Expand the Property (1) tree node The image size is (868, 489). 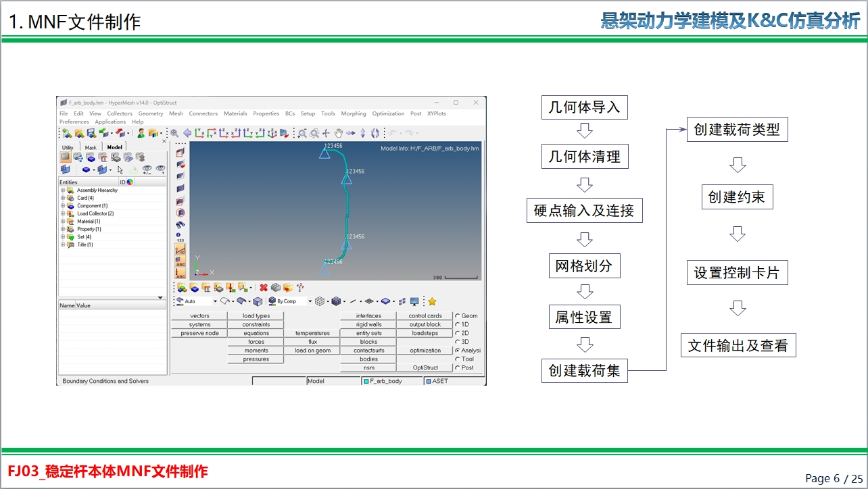pos(63,229)
